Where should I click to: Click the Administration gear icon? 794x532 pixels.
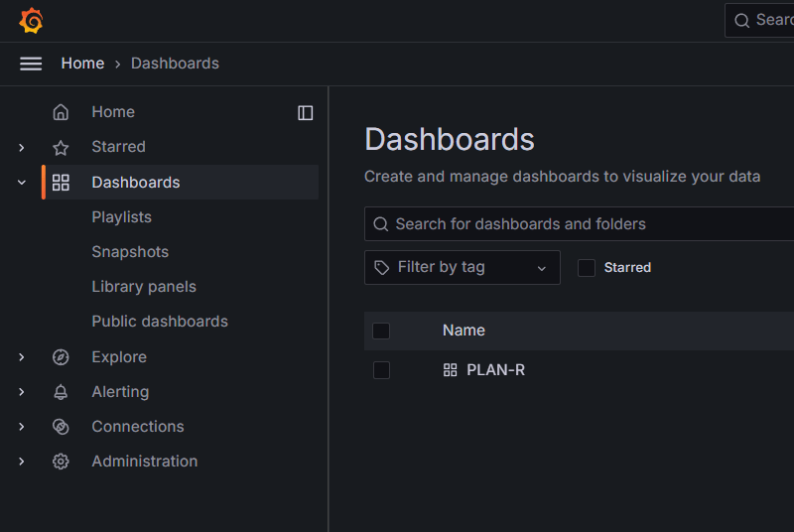tap(61, 462)
